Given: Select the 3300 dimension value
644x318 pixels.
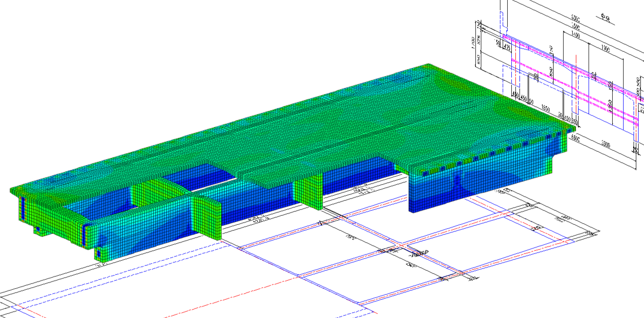Looking at the screenshot, I should click(606, 144).
